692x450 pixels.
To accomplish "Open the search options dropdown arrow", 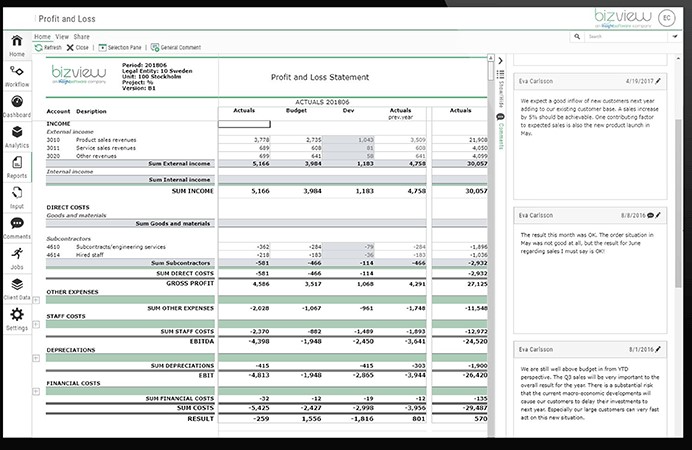I will click(675, 37).
